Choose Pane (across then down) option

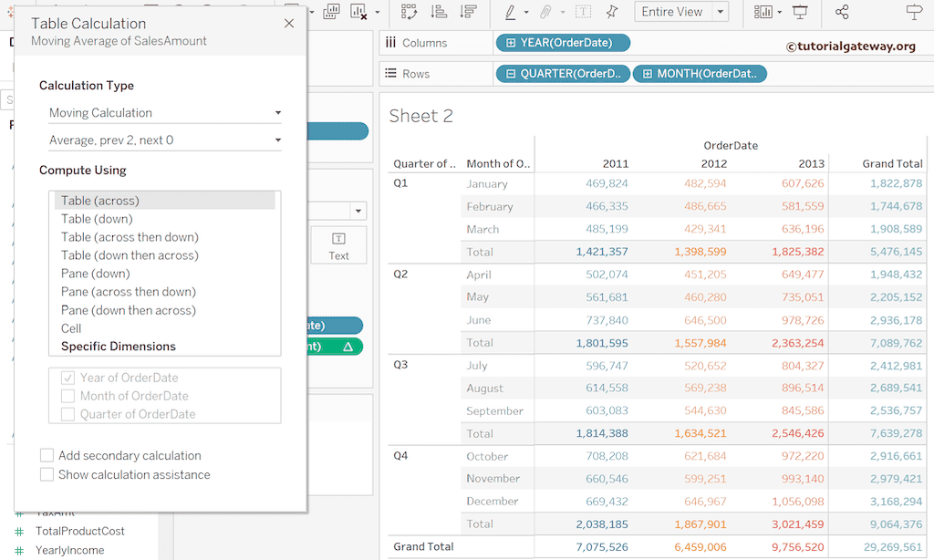pos(128,292)
